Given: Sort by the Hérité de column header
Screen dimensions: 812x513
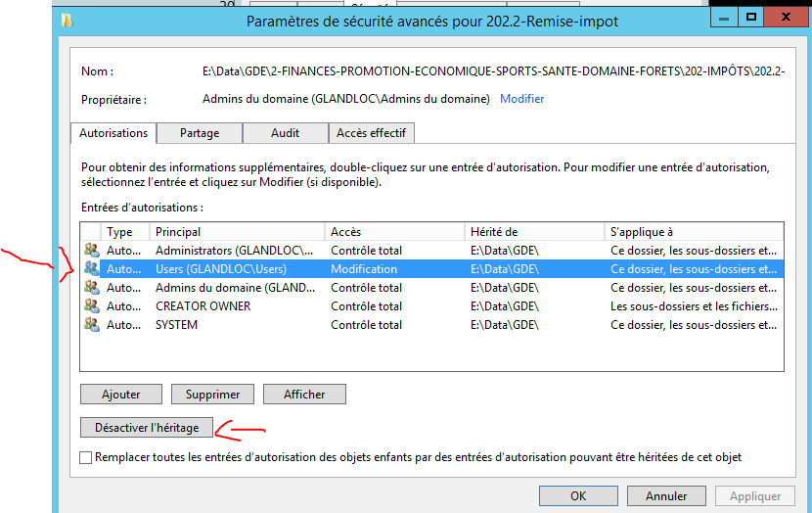Looking at the screenshot, I should 534,232.
